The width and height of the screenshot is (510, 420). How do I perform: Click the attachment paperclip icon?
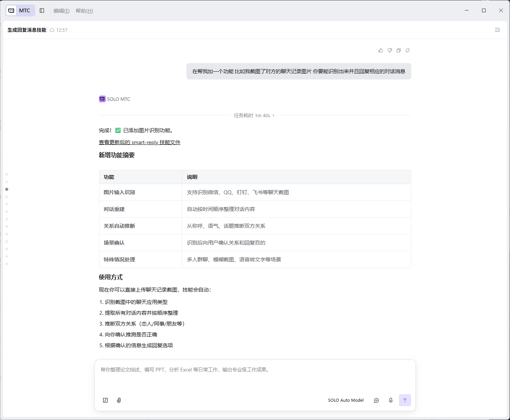119,400
